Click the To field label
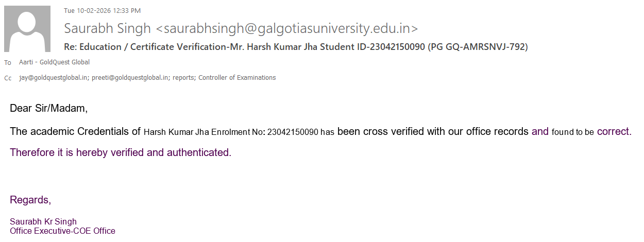This screenshot has height=242, width=644. click(8, 62)
